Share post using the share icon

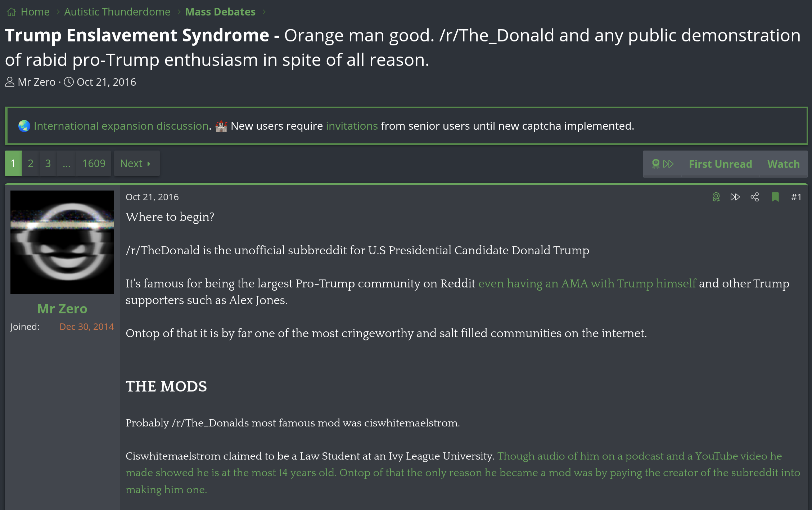[x=755, y=197]
